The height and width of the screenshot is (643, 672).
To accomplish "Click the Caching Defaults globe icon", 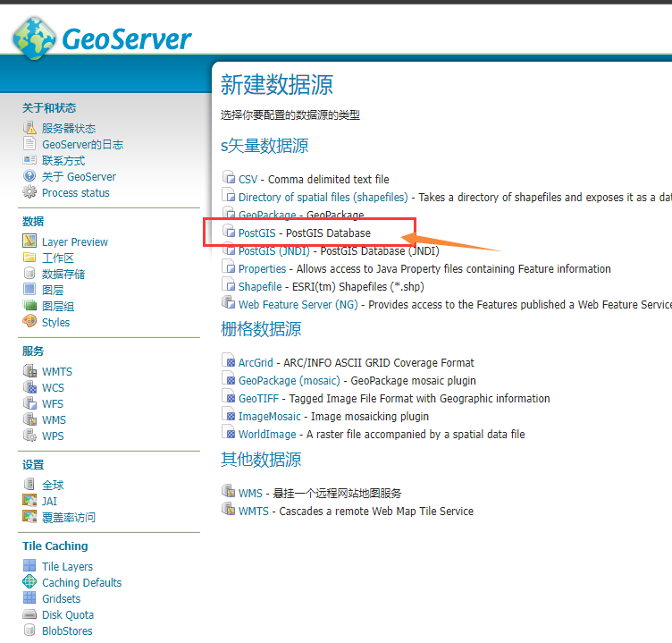I will [29, 581].
